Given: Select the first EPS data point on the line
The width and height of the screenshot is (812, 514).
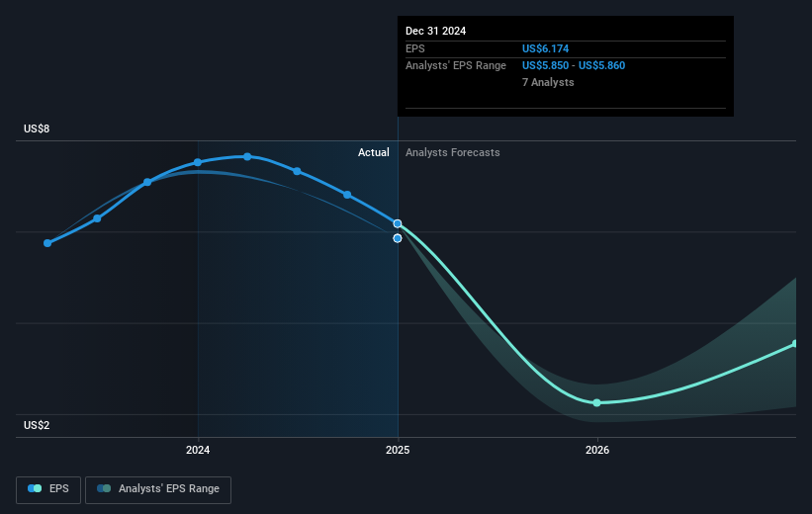Looking at the screenshot, I should tap(47, 243).
